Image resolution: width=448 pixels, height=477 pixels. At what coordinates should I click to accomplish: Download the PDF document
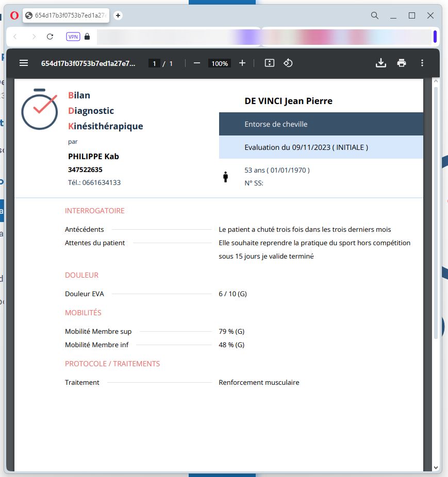380,63
